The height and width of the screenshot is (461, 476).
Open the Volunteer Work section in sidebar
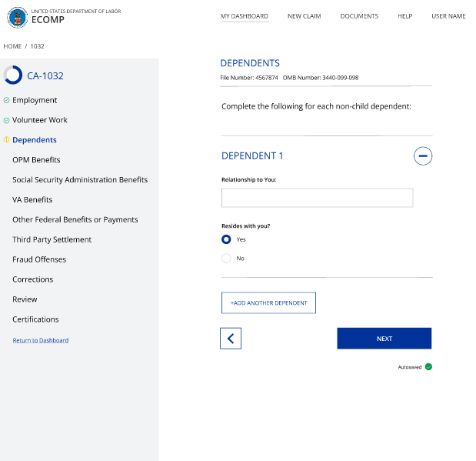coord(40,120)
